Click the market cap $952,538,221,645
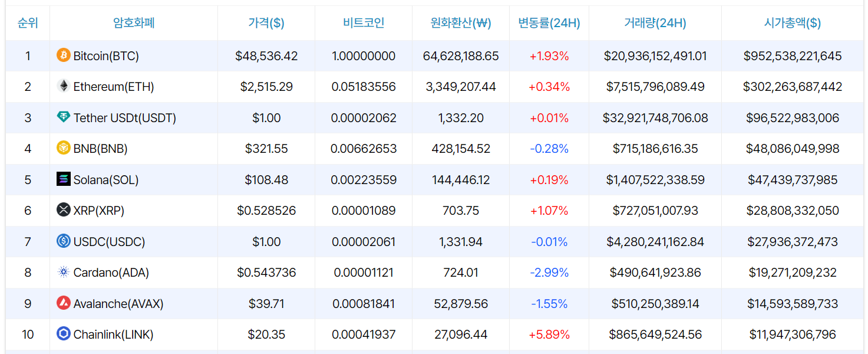The image size is (868, 354). (x=793, y=56)
